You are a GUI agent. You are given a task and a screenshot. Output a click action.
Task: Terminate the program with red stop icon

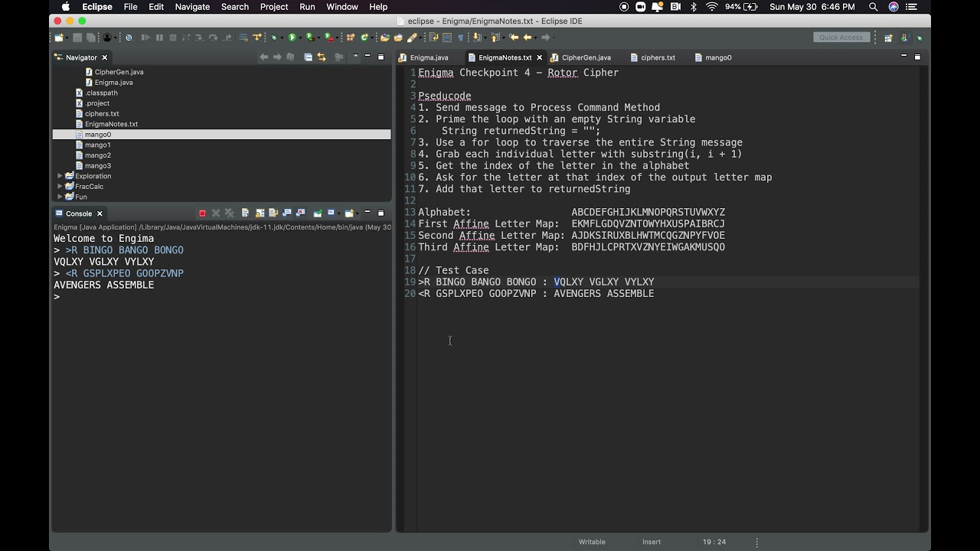[x=202, y=214]
